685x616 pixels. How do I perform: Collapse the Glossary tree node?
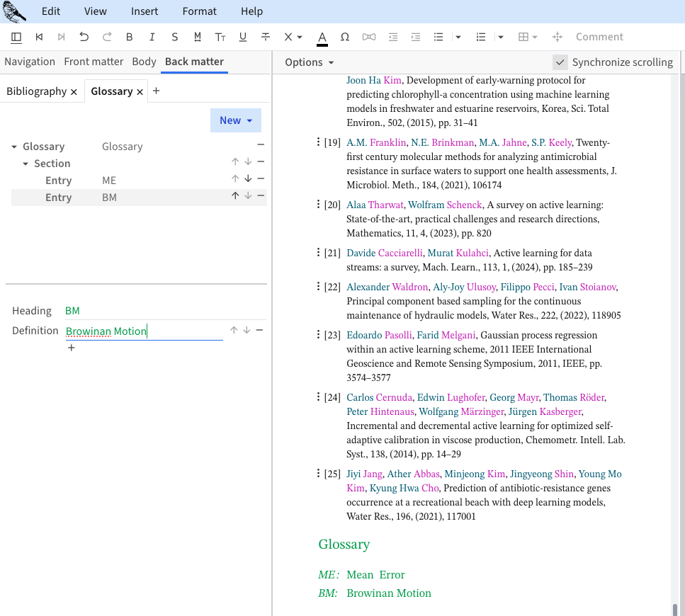click(x=15, y=147)
